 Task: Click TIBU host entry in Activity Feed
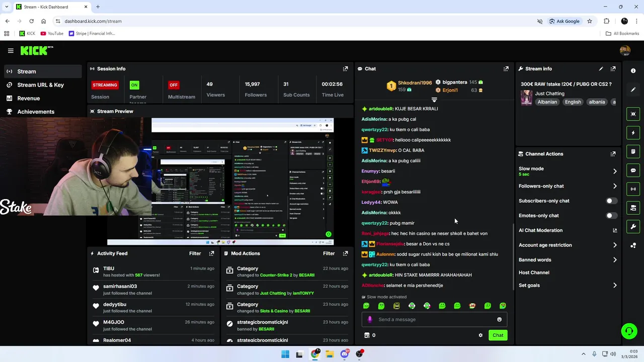pos(153,272)
